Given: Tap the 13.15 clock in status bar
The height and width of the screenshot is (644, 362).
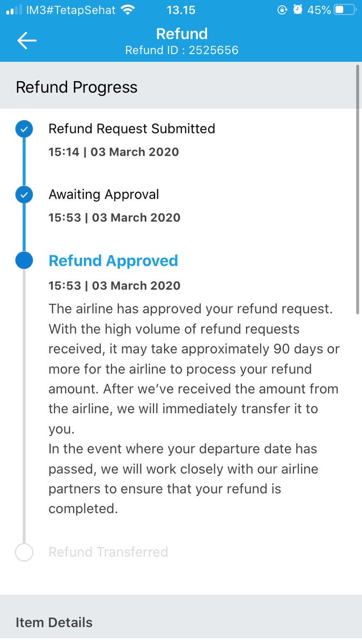Looking at the screenshot, I should point(181,10).
